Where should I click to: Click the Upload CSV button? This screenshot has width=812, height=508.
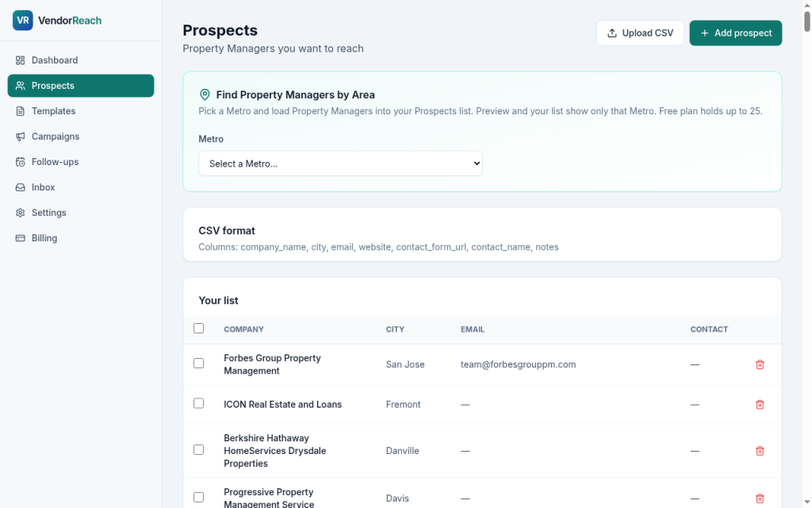[x=640, y=33]
